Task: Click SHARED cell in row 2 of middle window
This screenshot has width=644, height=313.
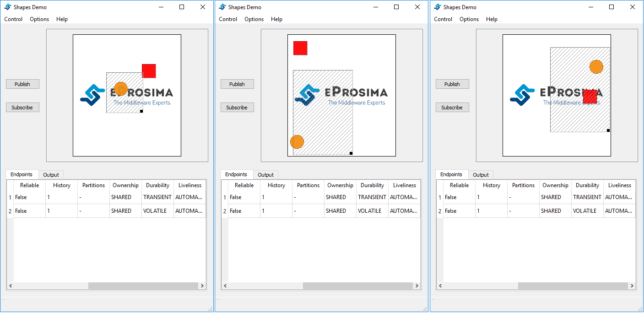Action: [341, 211]
